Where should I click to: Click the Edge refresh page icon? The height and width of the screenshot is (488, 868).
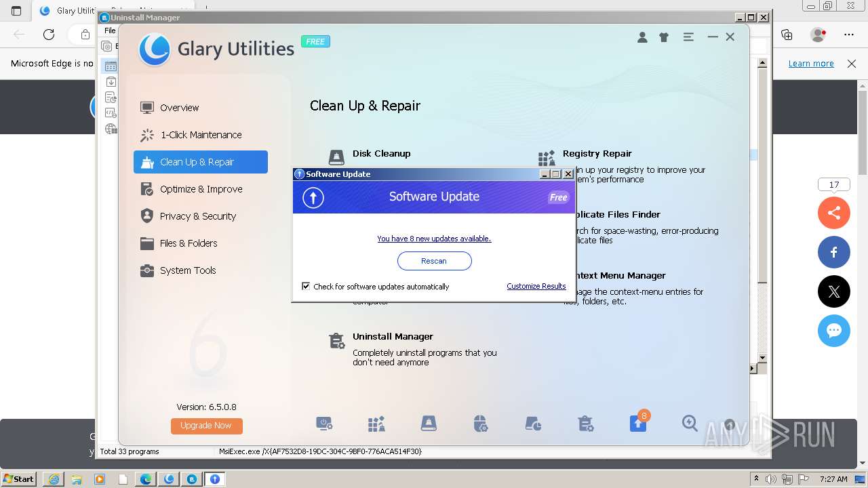point(49,35)
